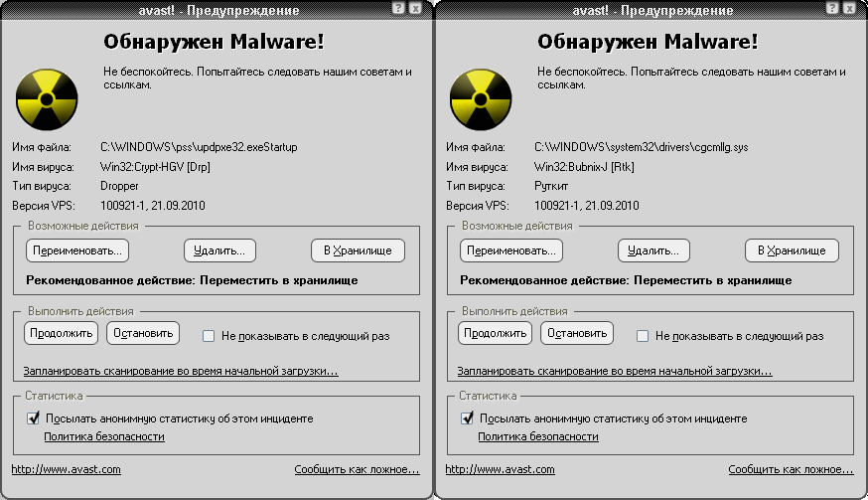Image resolution: width=868 pixels, height=500 pixels.
Task: Uncheck anonymous statistics checkbox in right dialog
Action: coord(467,417)
